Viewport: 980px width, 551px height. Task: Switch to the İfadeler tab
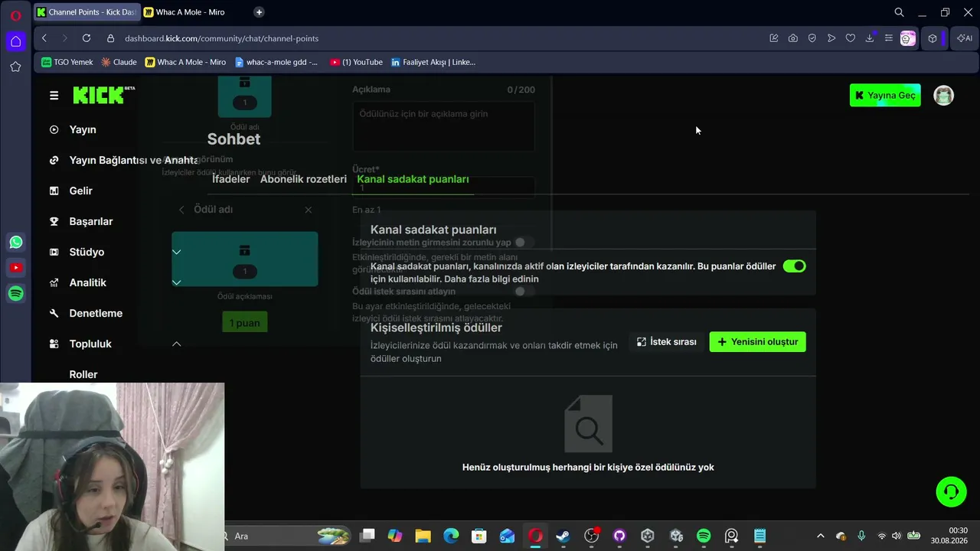click(x=231, y=179)
